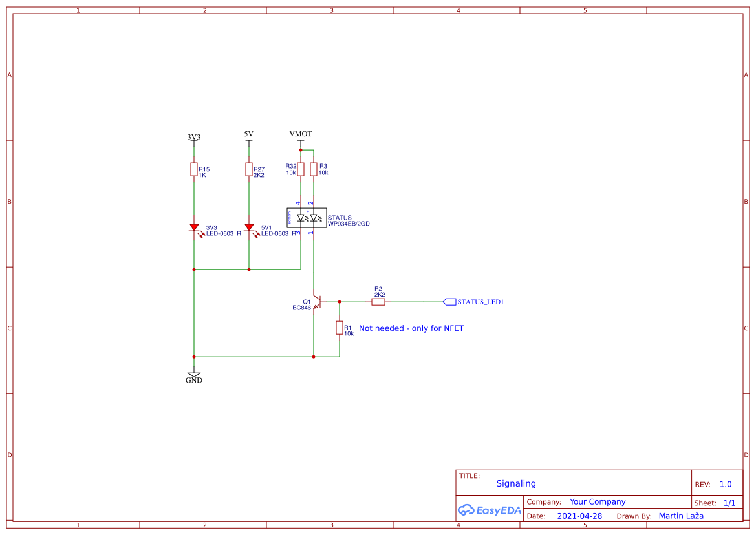Screen dimensions: 756x535
Task: Select the VMOT power label
Action: pyautogui.click(x=301, y=133)
